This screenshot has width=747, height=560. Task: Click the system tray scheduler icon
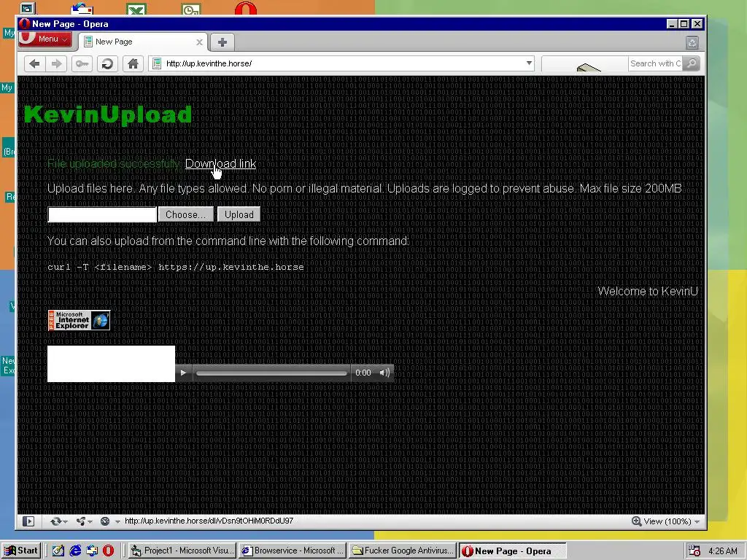[694, 551]
